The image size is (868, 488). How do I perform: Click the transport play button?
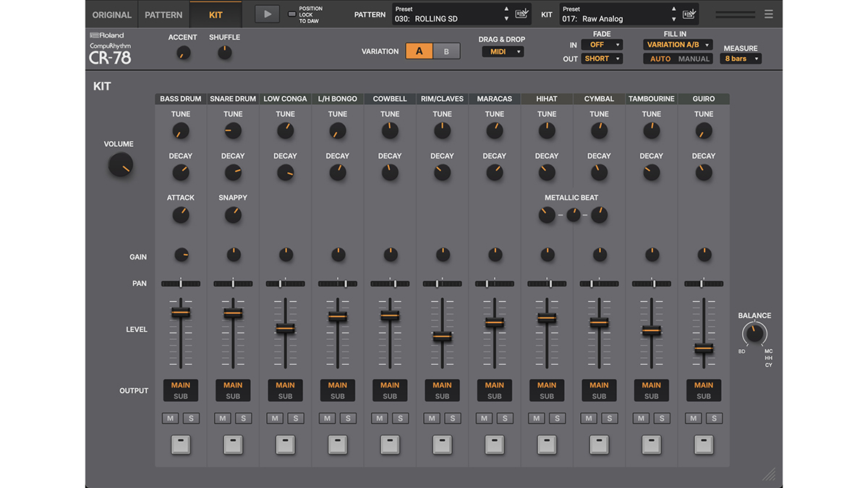click(267, 13)
